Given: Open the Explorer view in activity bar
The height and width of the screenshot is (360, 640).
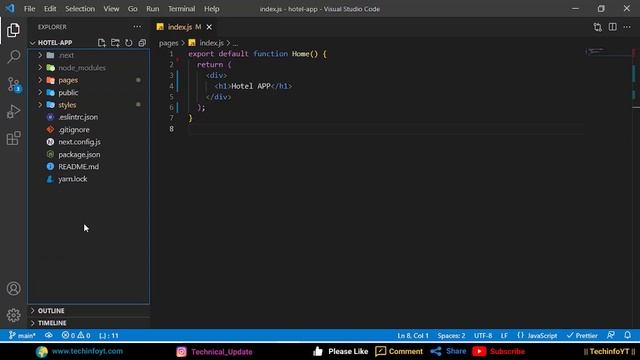Looking at the screenshot, I should 13,30.
